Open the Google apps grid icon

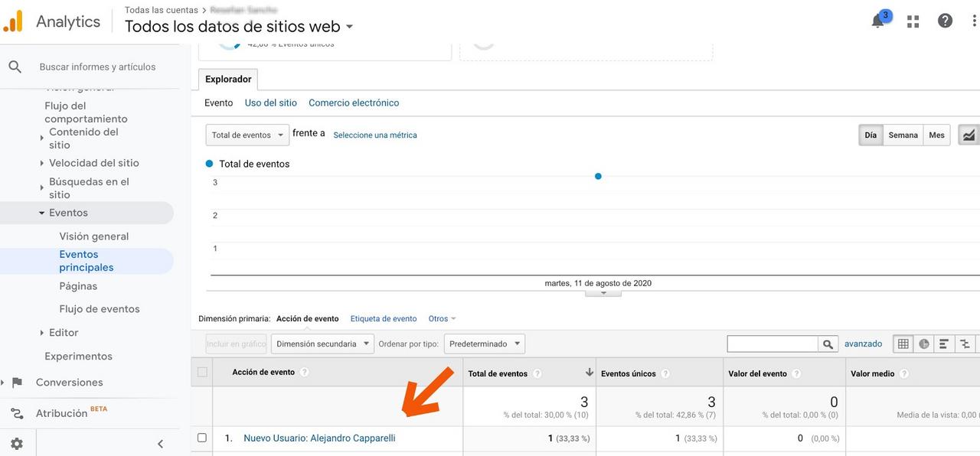coord(913,21)
